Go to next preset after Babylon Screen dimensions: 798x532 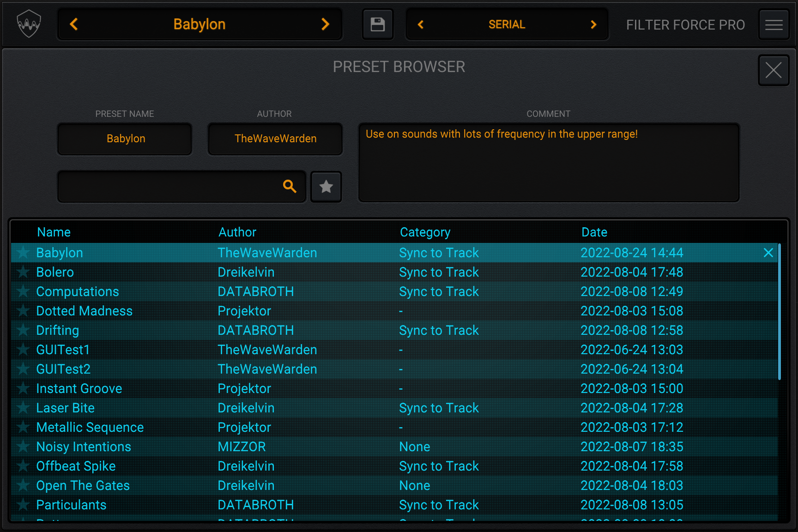[x=325, y=24]
